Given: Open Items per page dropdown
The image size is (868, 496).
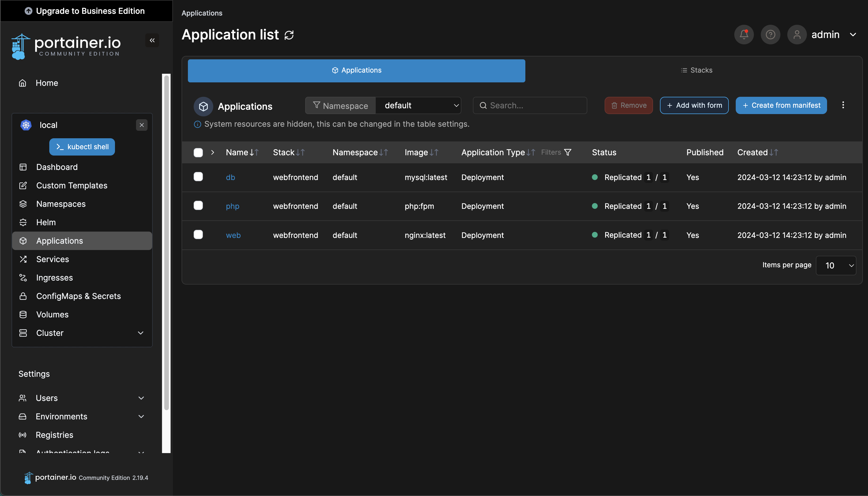Looking at the screenshot, I should pos(836,265).
